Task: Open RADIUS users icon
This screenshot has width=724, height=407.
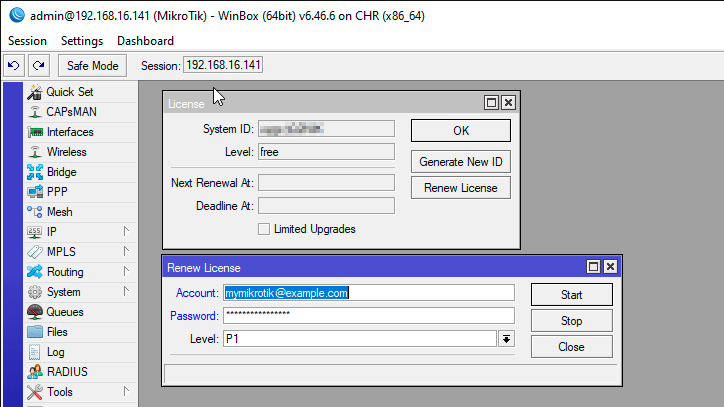Action: [x=35, y=372]
